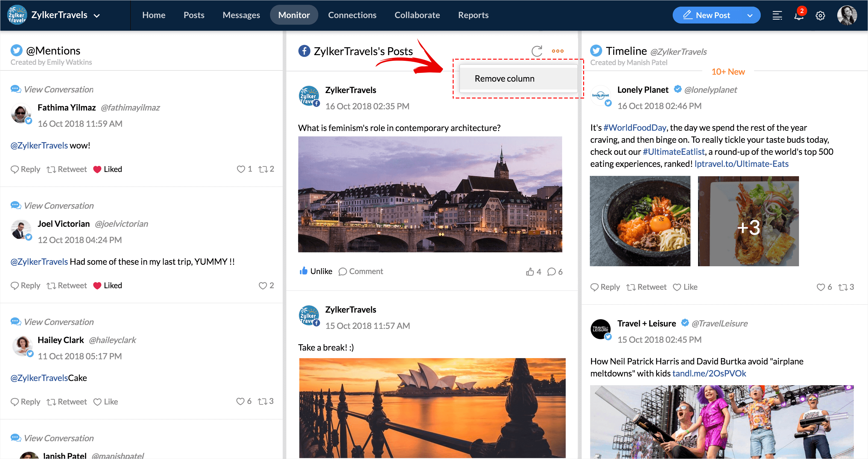Open the notifications bell
Image resolution: width=868 pixels, height=459 pixels.
point(798,16)
